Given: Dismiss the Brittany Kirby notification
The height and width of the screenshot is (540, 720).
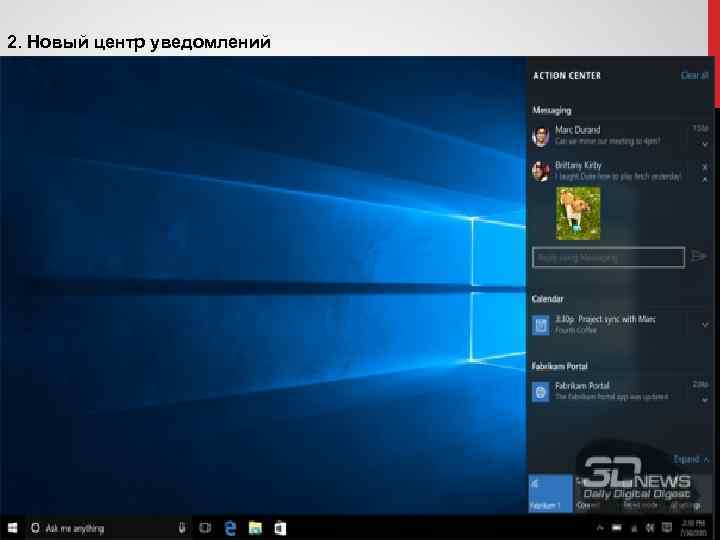Looking at the screenshot, I should (705, 167).
